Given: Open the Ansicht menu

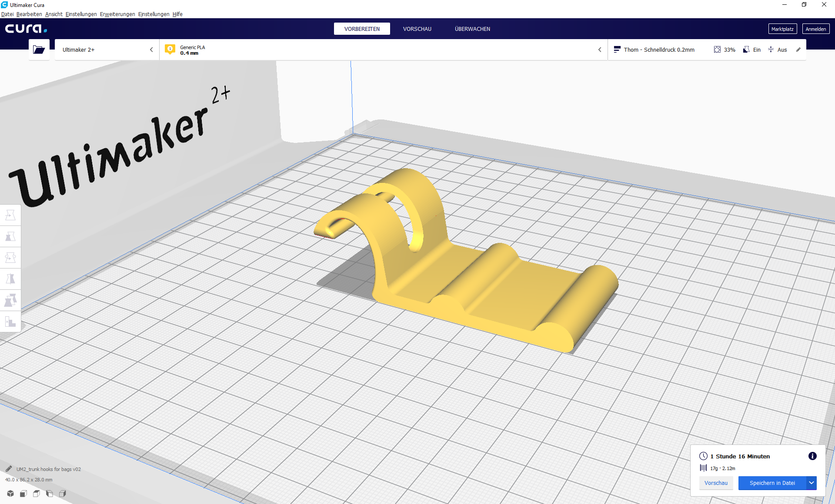Looking at the screenshot, I should coord(54,14).
